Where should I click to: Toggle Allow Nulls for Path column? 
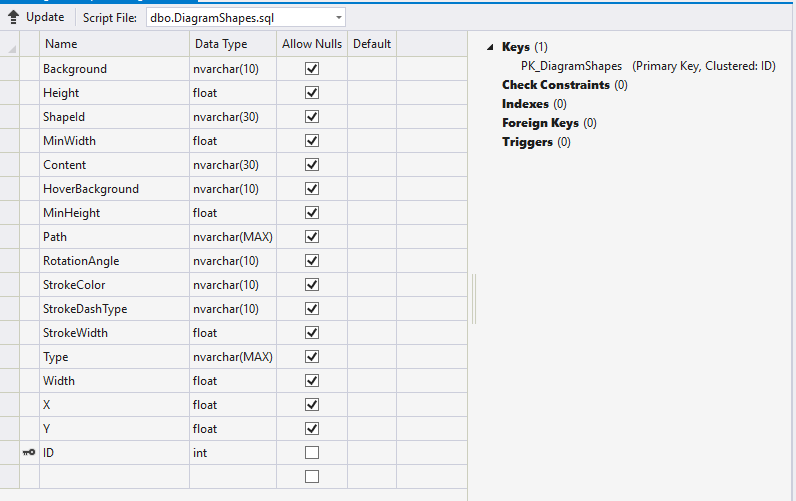(312, 237)
